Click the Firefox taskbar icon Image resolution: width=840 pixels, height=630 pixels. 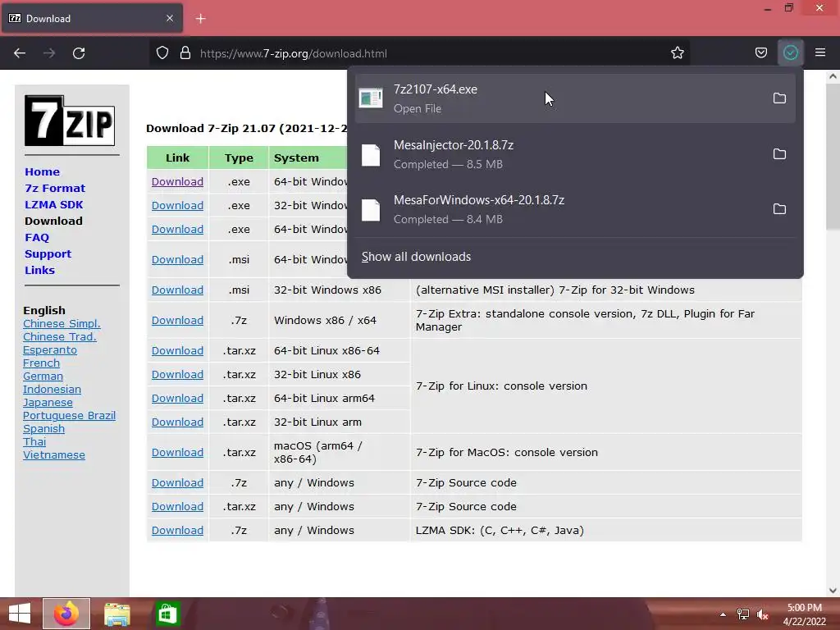[66, 614]
